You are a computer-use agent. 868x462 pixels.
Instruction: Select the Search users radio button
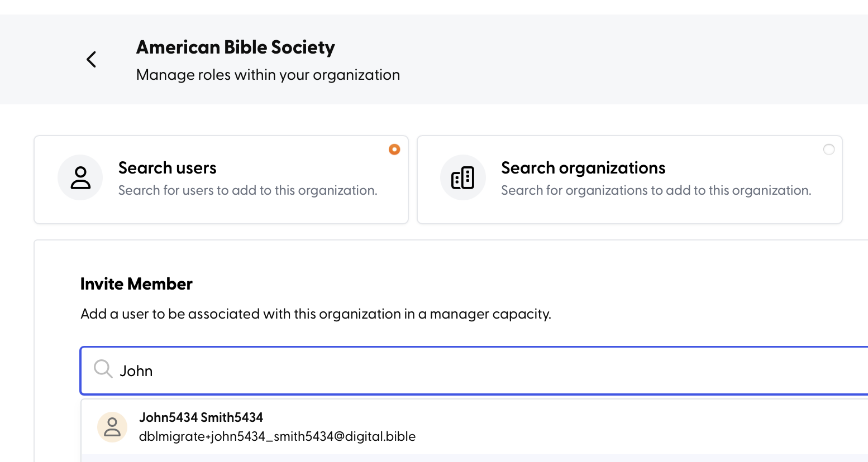394,150
